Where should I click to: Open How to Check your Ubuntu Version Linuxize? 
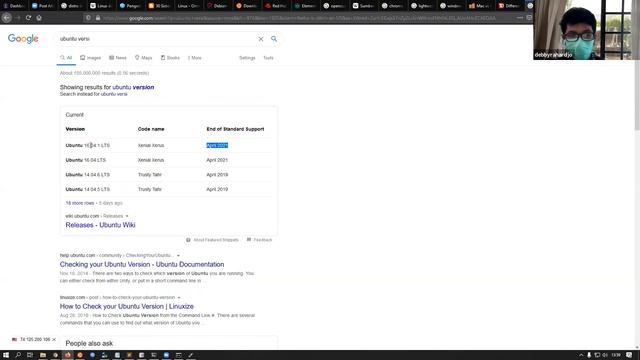click(127, 307)
